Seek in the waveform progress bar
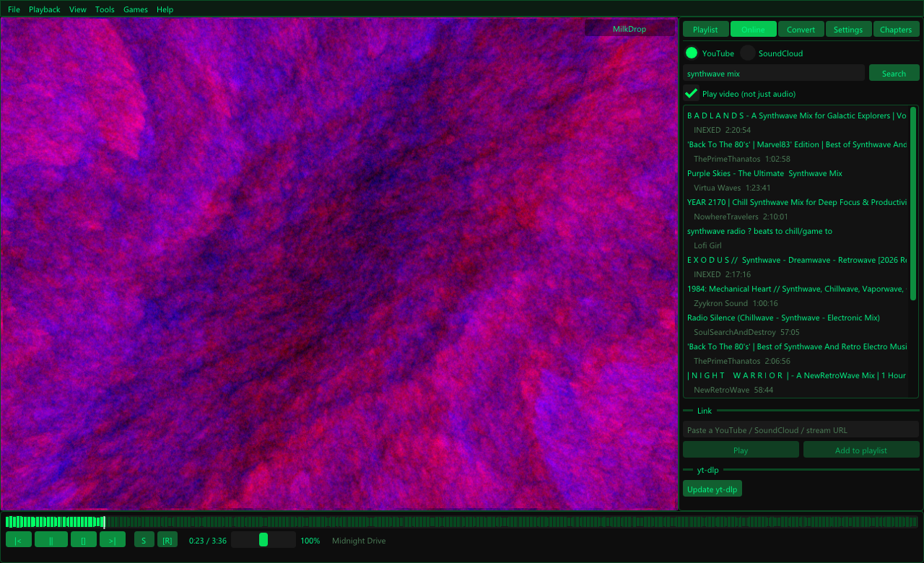 click(462, 521)
